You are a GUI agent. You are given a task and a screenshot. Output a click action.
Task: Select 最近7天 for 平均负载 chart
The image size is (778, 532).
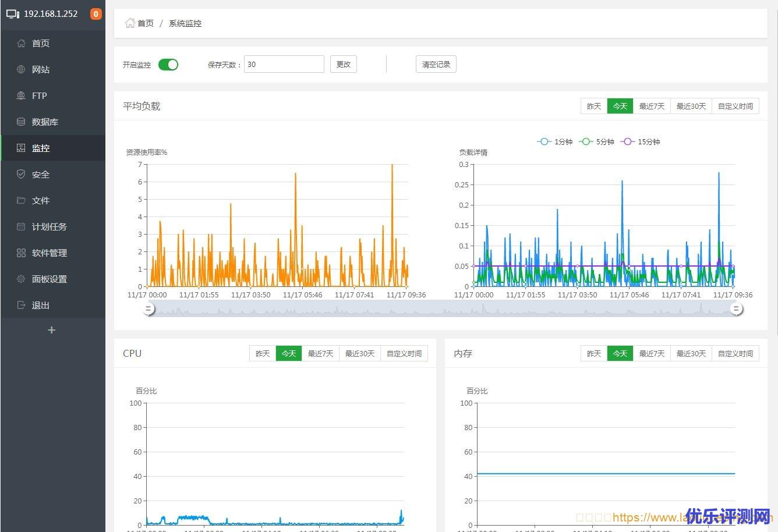(x=652, y=106)
